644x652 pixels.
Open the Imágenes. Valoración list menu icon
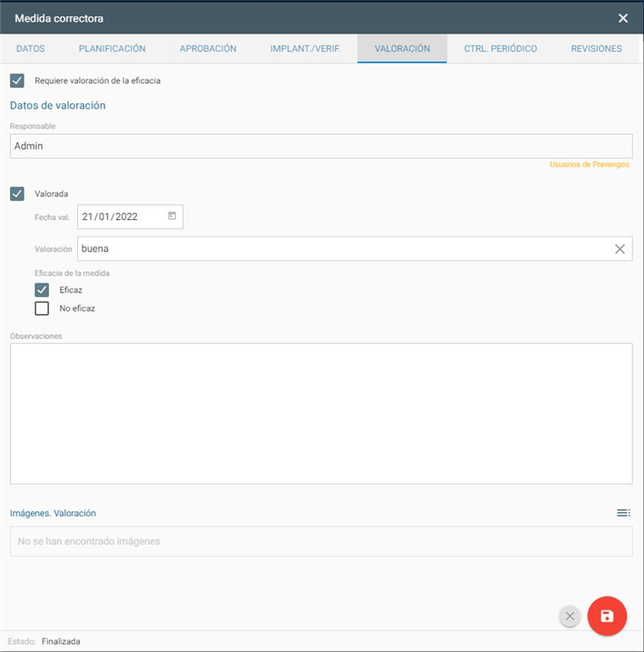click(623, 513)
